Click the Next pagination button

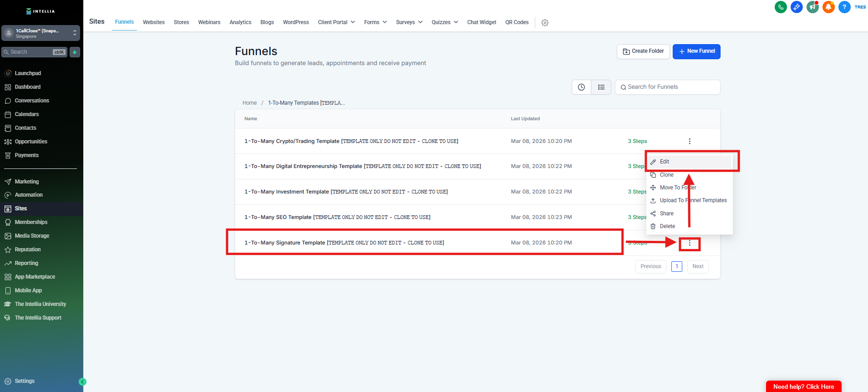tap(698, 266)
